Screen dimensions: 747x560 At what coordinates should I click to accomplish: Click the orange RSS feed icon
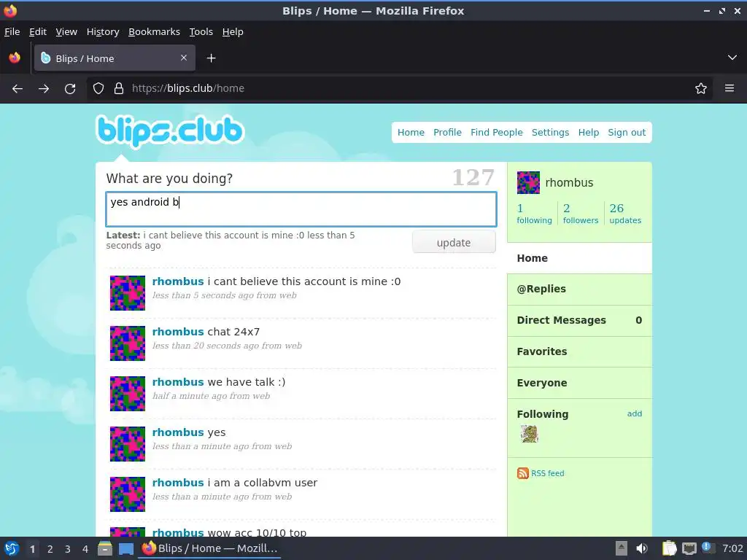[x=522, y=472]
